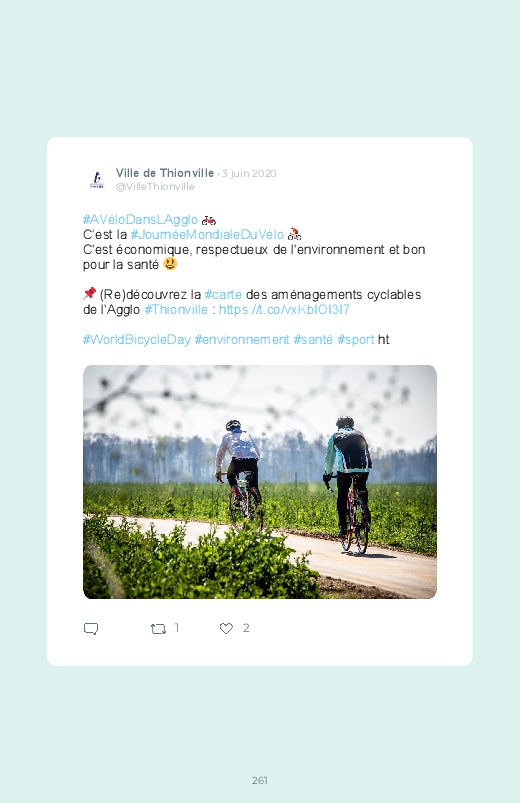This screenshot has width=520, height=803.
Task: Open the #Thionville hashtag
Action: click(x=176, y=310)
